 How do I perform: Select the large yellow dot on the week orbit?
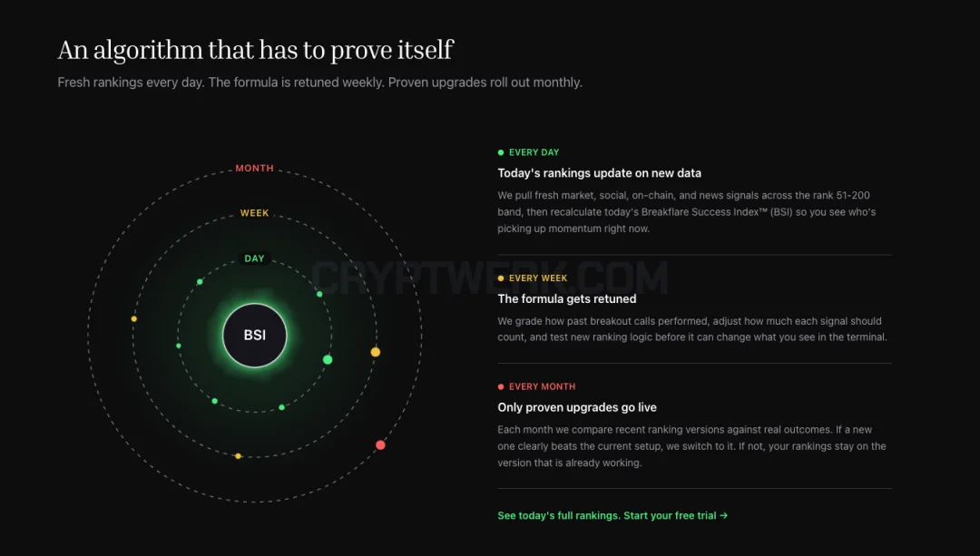pyautogui.click(x=375, y=352)
